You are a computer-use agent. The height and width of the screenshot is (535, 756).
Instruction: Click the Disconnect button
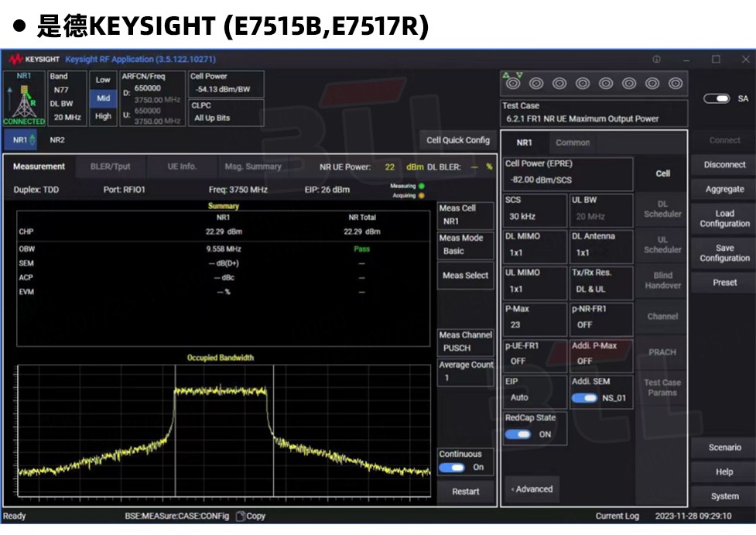pos(724,164)
